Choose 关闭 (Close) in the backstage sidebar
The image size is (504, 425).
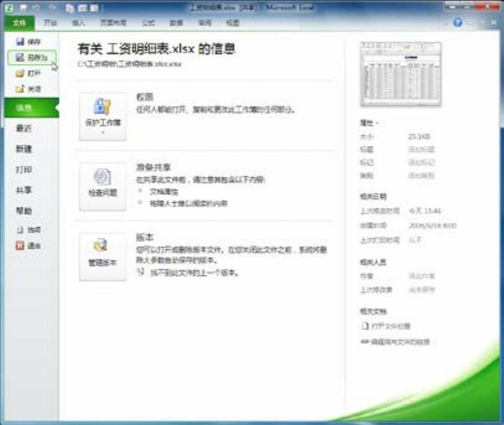pos(29,89)
